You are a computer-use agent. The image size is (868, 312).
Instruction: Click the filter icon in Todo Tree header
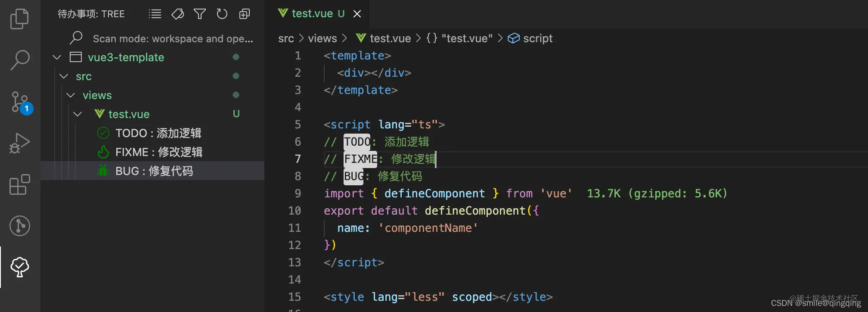(x=200, y=14)
